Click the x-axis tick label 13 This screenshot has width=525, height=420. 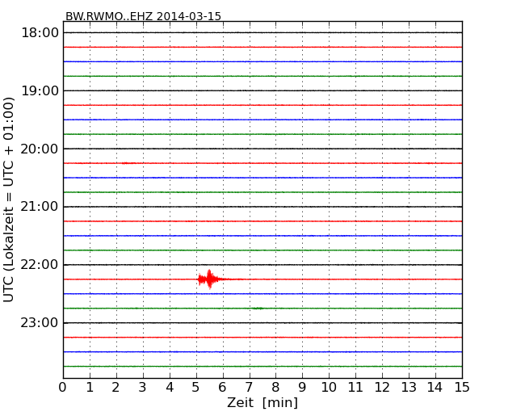pyautogui.click(x=409, y=388)
